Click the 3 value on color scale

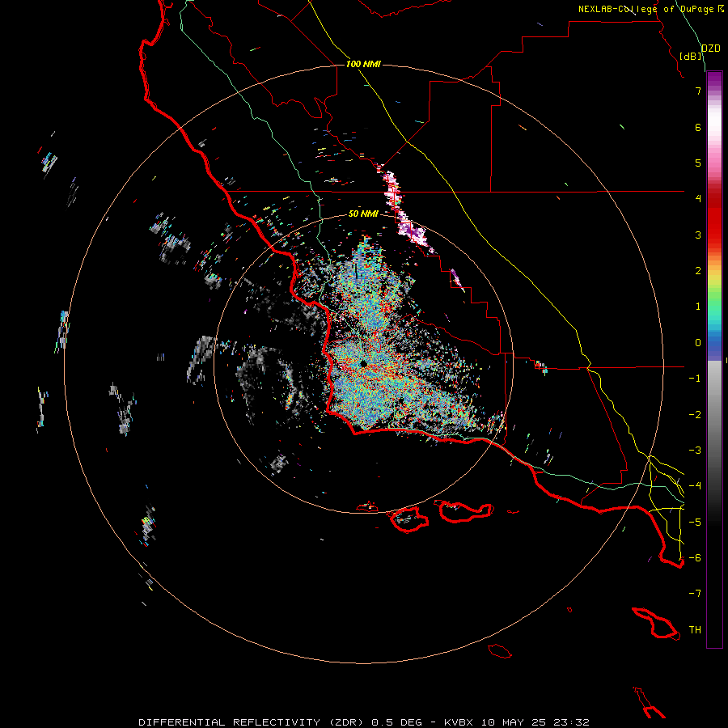point(698,235)
